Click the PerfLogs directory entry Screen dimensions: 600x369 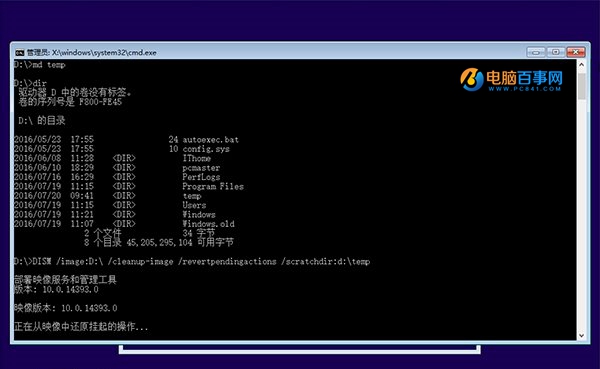pyautogui.click(x=201, y=177)
